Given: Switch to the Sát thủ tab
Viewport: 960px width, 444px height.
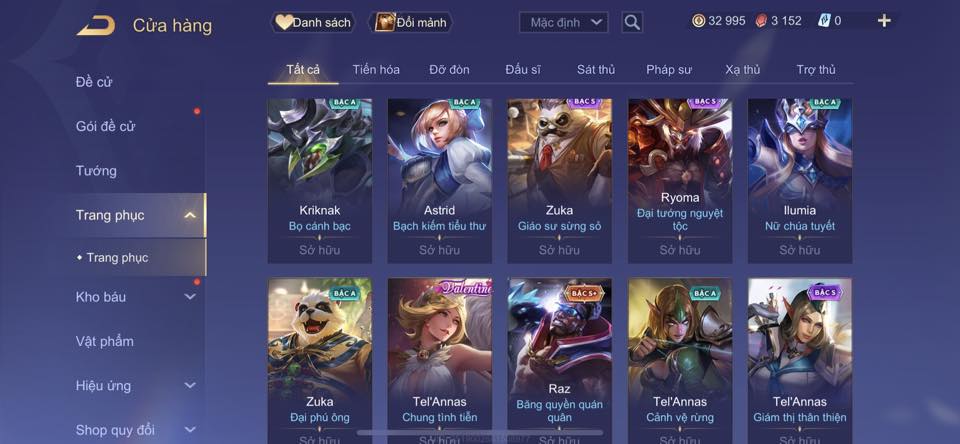Looking at the screenshot, I should pyautogui.click(x=596, y=70).
